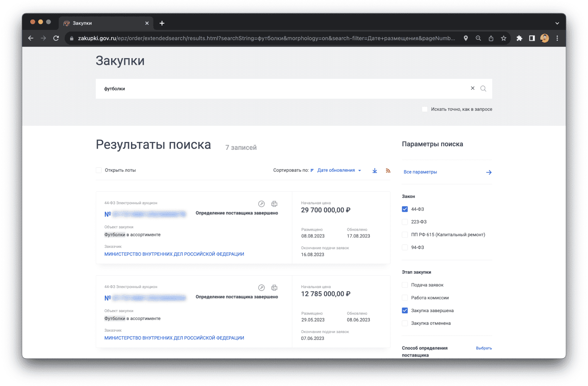
Task: Expand 'Все параметры' with the arrow
Action: (x=489, y=172)
